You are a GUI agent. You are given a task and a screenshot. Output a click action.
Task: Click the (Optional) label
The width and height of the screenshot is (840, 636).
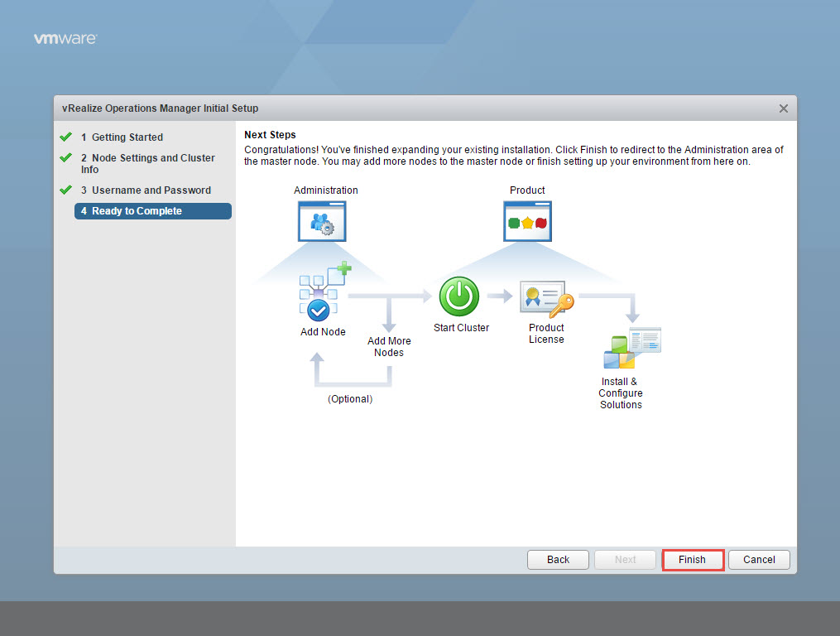click(350, 399)
